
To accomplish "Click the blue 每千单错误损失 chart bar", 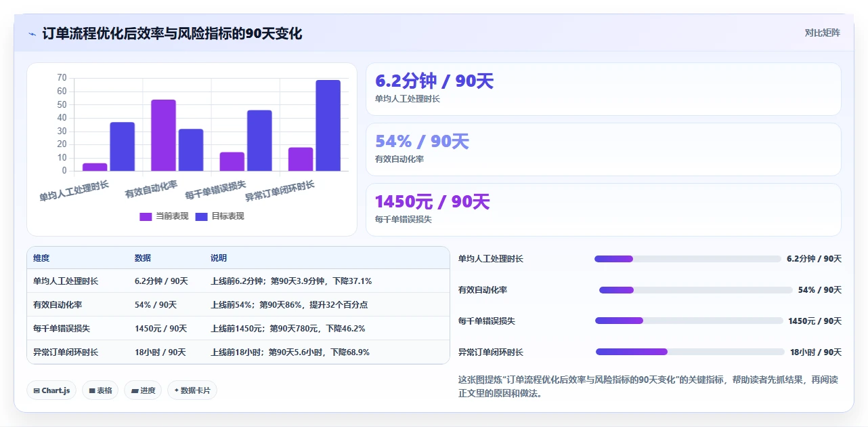I will click(259, 140).
